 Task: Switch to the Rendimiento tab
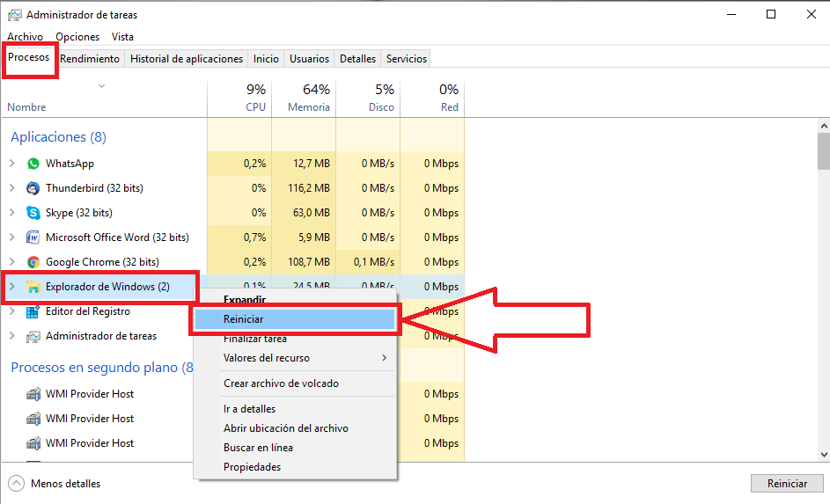90,59
